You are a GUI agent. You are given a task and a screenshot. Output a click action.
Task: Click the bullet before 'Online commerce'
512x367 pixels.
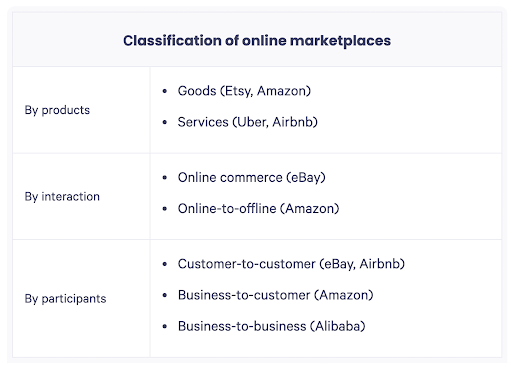pyautogui.click(x=164, y=178)
